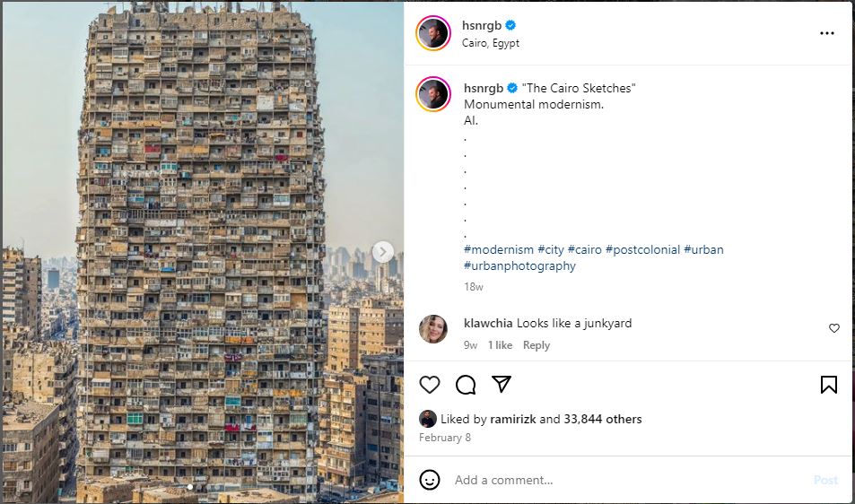Open comments via speech bubble icon
The image size is (855, 504).
[466, 385]
